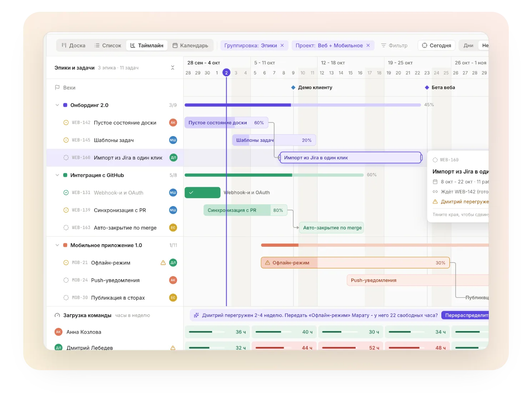Click status icon of MOB-21 task
Image resolution: width=532 pixels, height=405 pixels.
click(66, 262)
